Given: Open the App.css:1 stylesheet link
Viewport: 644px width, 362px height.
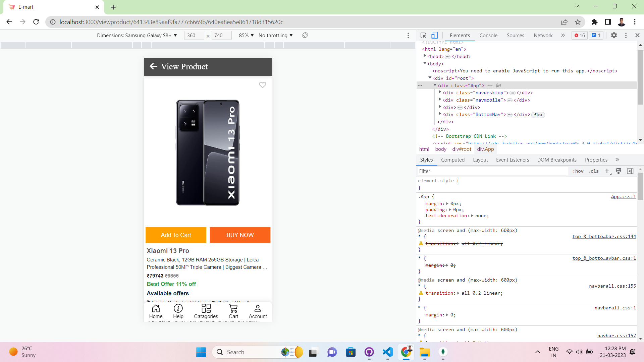Looking at the screenshot, I should [623, 196].
